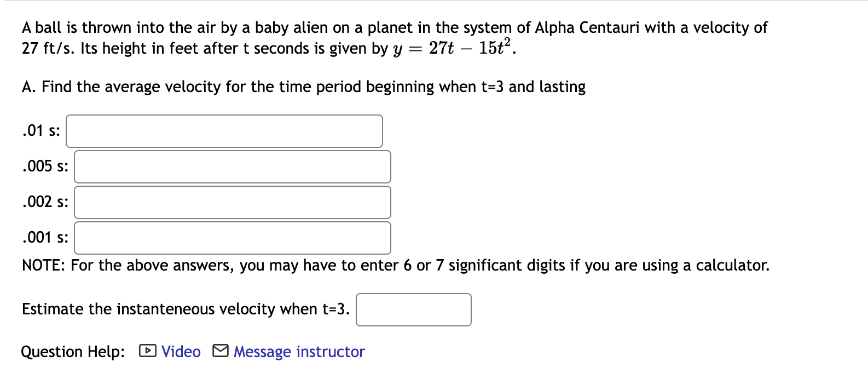The image size is (868, 379).
Task: Click the word 'Video' in Question Help
Action: (180, 351)
